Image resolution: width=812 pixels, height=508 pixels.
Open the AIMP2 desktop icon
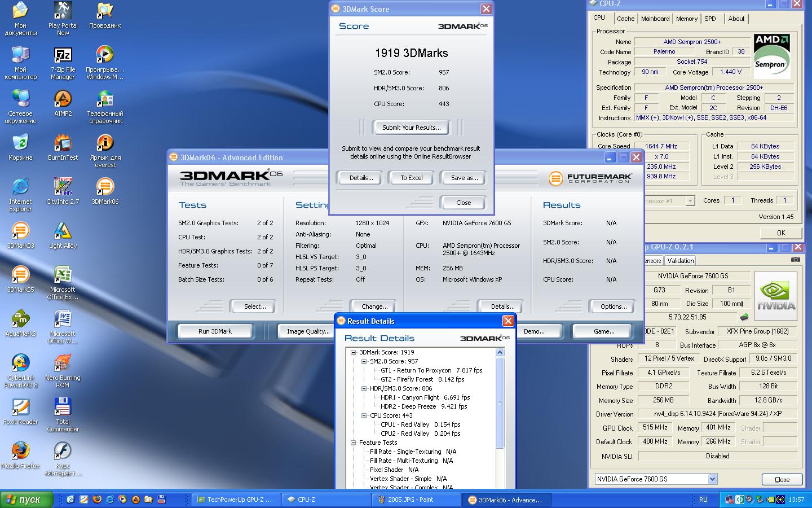(x=63, y=103)
